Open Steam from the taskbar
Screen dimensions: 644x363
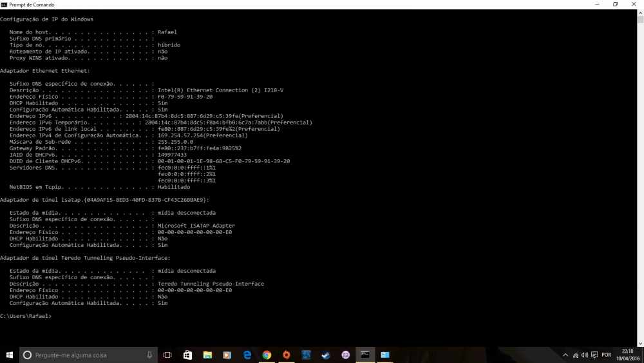click(x=326, y=355)
